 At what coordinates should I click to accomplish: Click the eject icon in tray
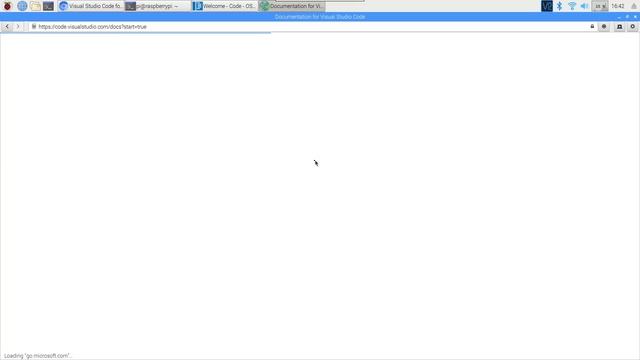tap(633, 6)
